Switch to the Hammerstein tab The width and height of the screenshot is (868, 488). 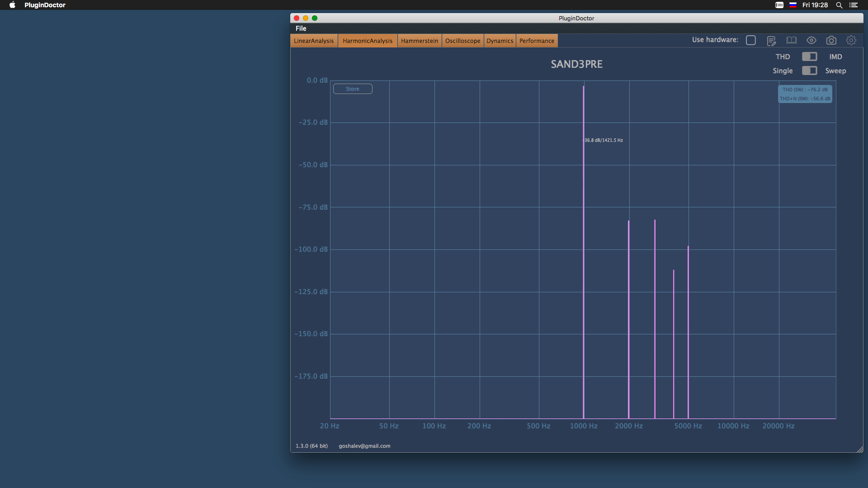click(x=419, y=41)
